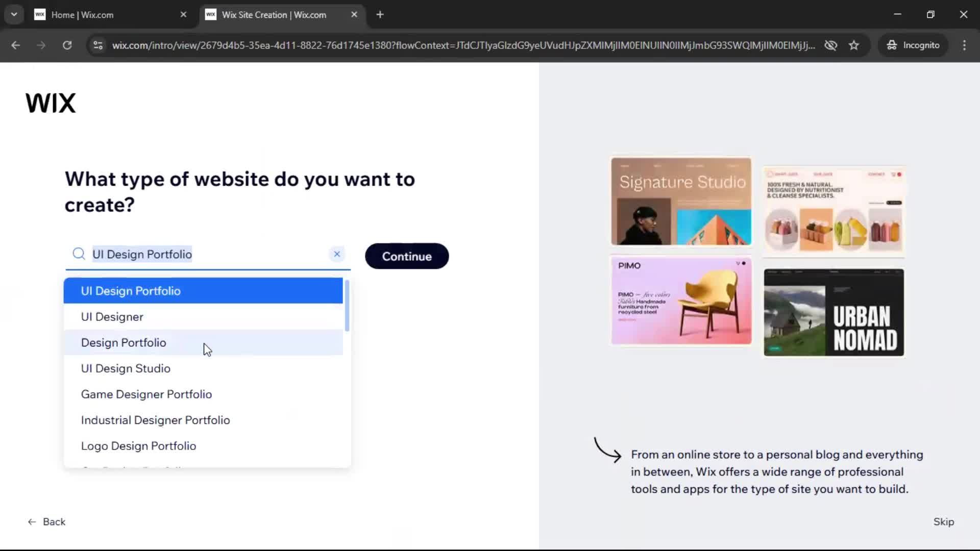The image size is (980, 551).
Task: Select UI Design Studio option
Action: [x=203, y=368]
